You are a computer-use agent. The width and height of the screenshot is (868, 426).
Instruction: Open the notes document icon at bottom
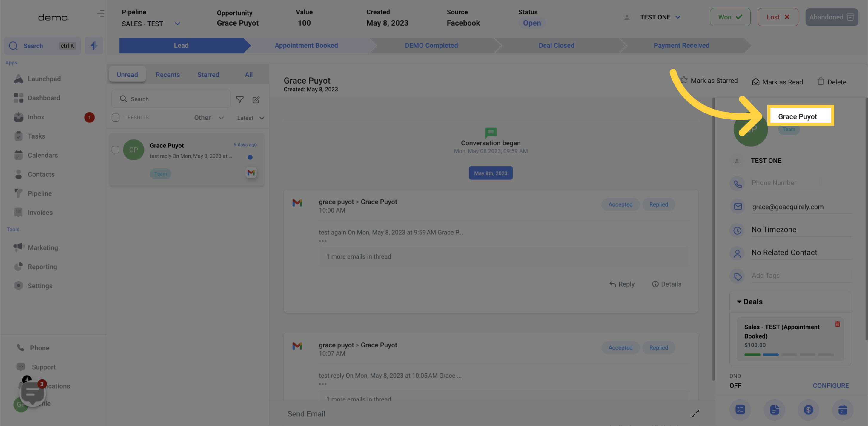point(774,410)
